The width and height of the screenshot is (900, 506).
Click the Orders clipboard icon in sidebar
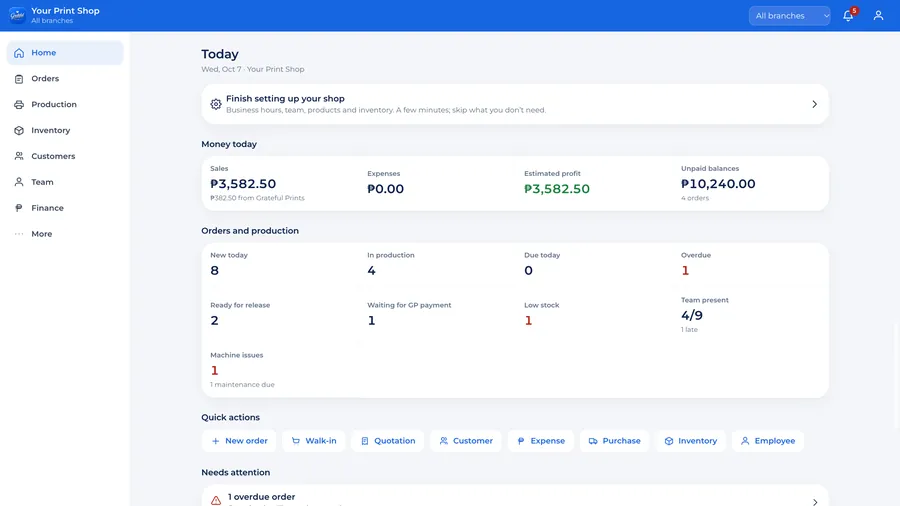pyautogui.click(x=19, y=79)
